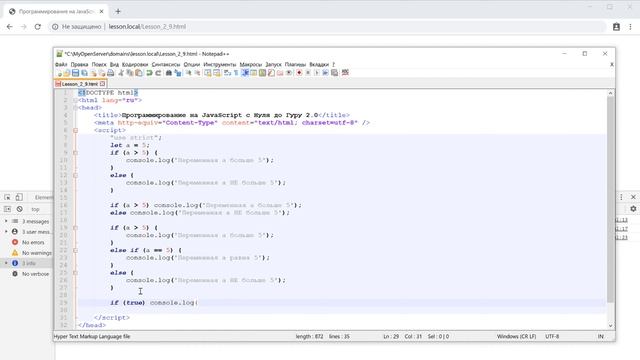Toggle the console sidebar panel button
The width and height of the screenshot is (640, 360).
(7, 209)
